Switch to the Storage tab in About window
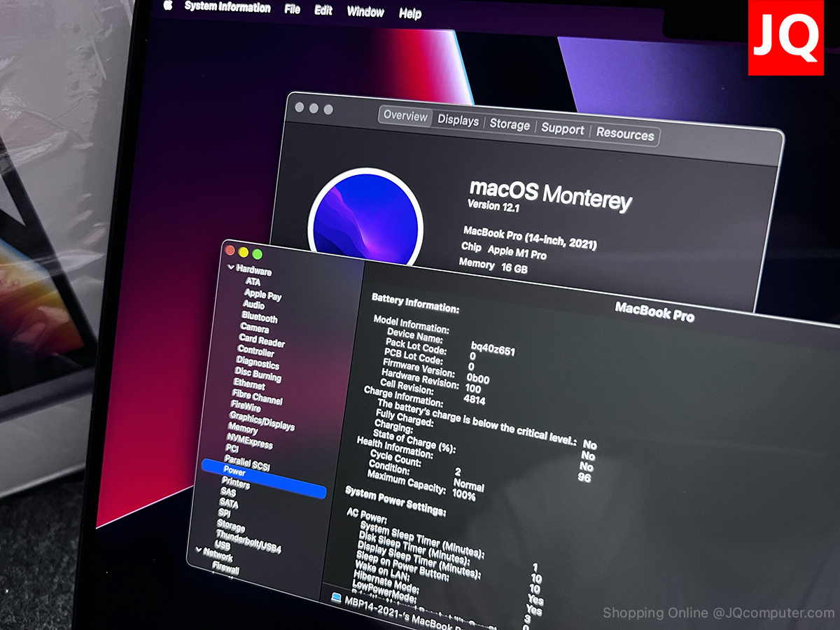Viewport: 840px width, 630px height. [x=510, y=125]
